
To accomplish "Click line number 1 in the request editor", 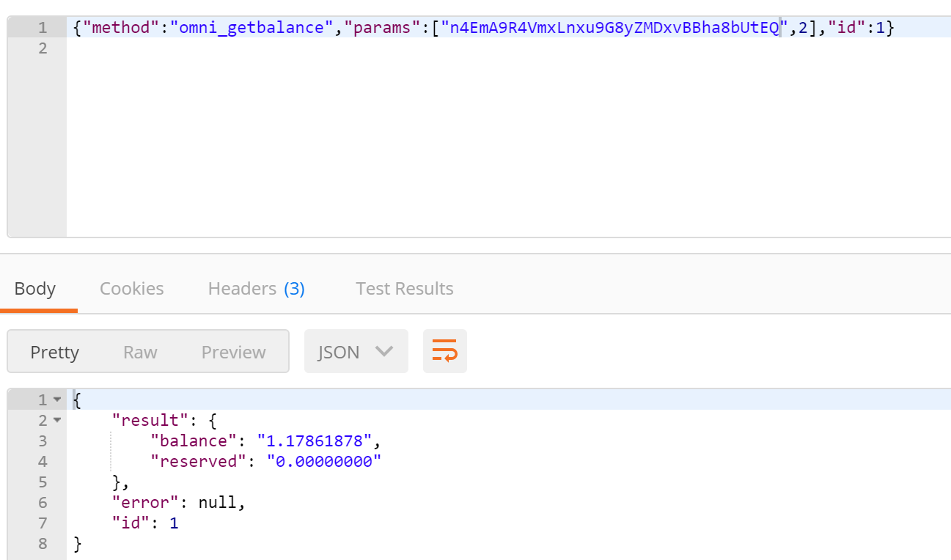I will coord(42,26).
